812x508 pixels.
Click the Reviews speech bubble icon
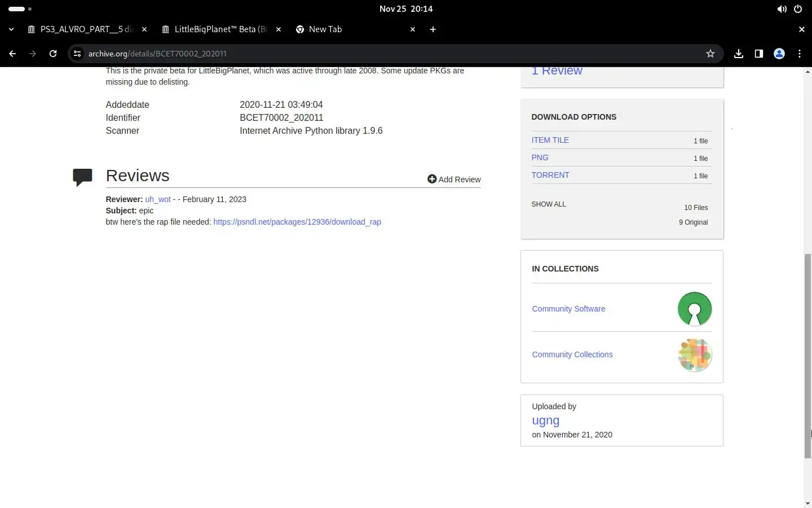coord(82,177)
